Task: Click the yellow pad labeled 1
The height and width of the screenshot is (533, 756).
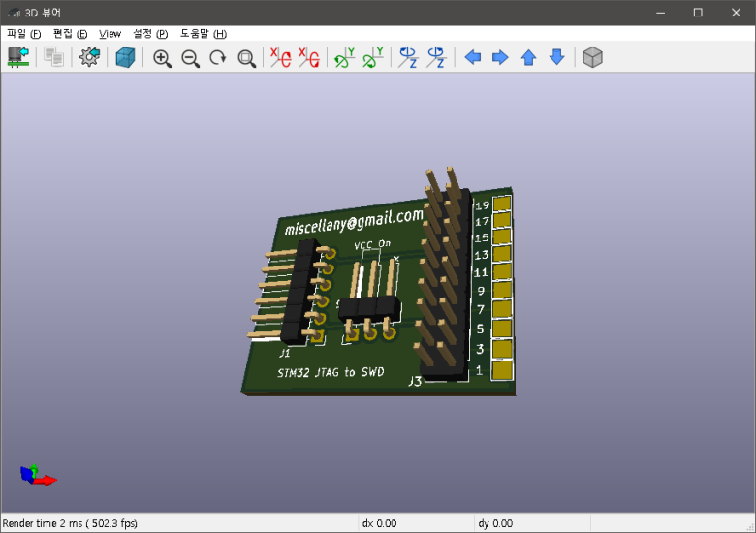Action: (502, 370)
